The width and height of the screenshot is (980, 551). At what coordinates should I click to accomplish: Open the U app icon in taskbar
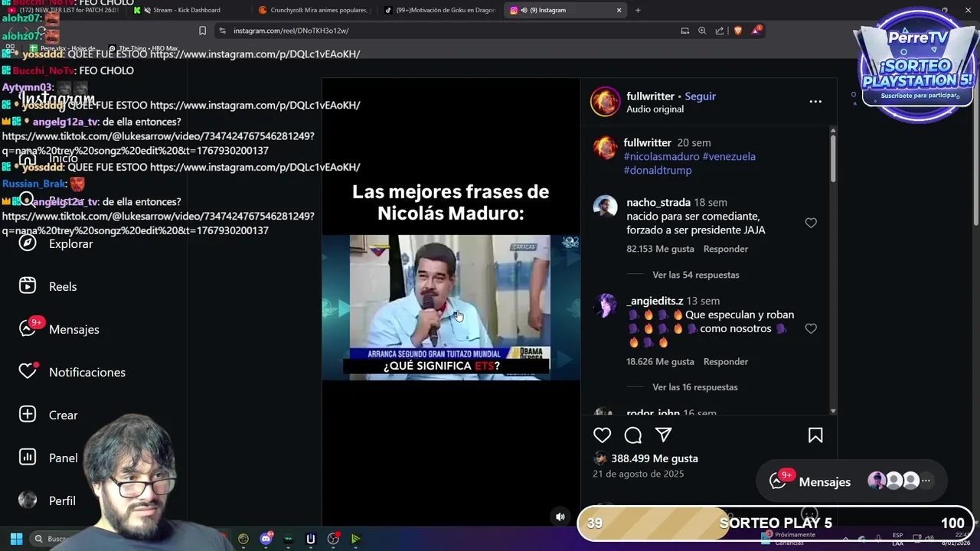[311, 539]
